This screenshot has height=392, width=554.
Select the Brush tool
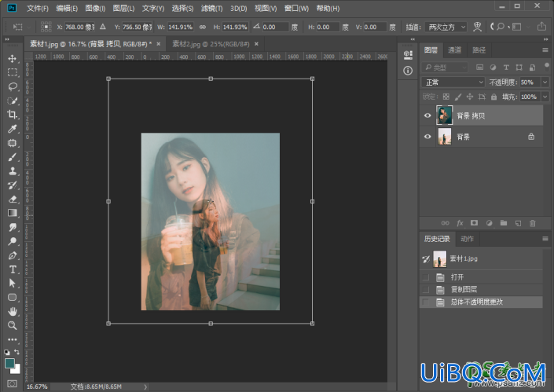tap(13, 157)
